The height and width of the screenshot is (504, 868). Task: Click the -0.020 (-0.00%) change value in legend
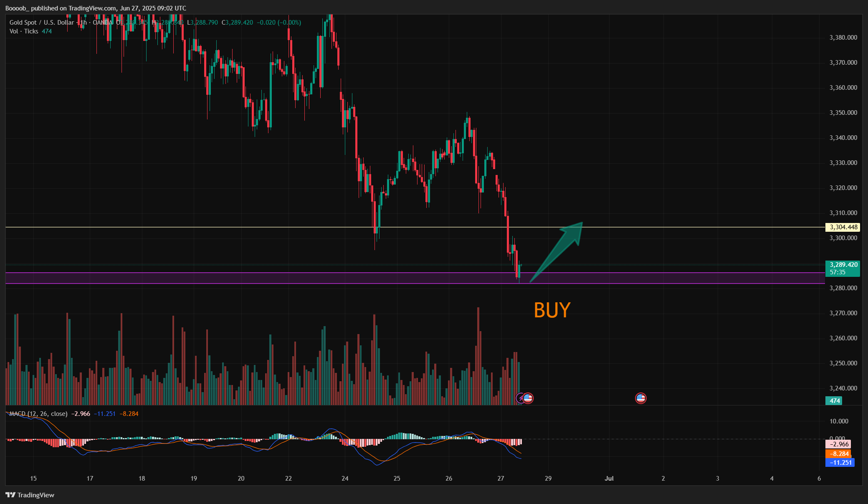tap(279, 23)
